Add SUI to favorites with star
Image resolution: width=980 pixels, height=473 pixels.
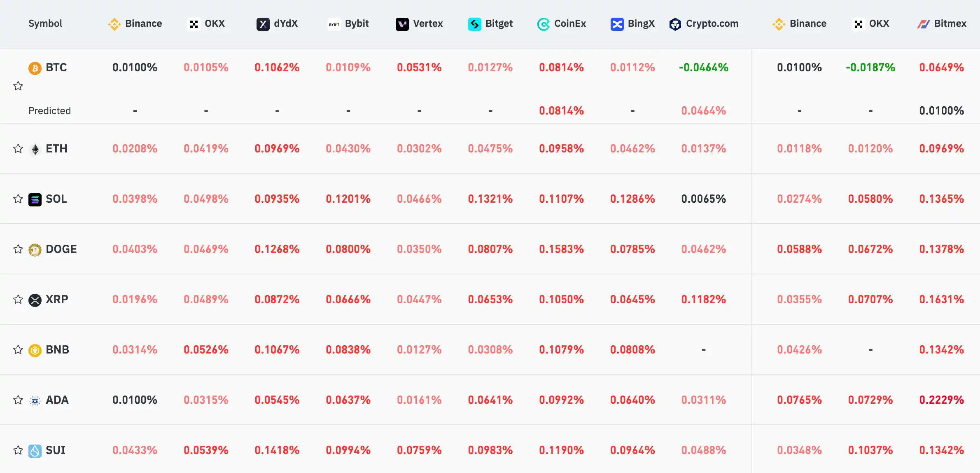(18, 450)
